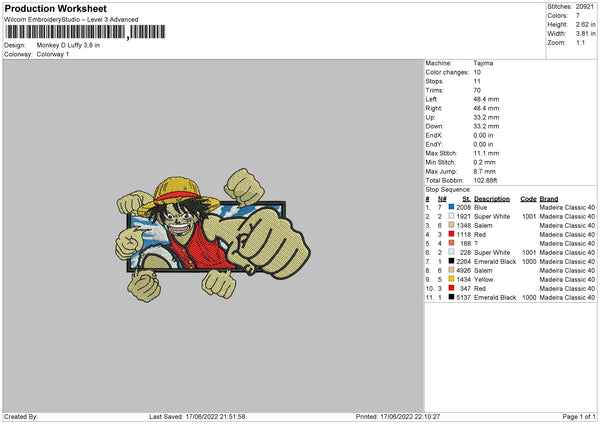Click the Emerald Black swatch with 5137 stitches
This screenshot has width=600, height=424.
[x=451, y=297]
